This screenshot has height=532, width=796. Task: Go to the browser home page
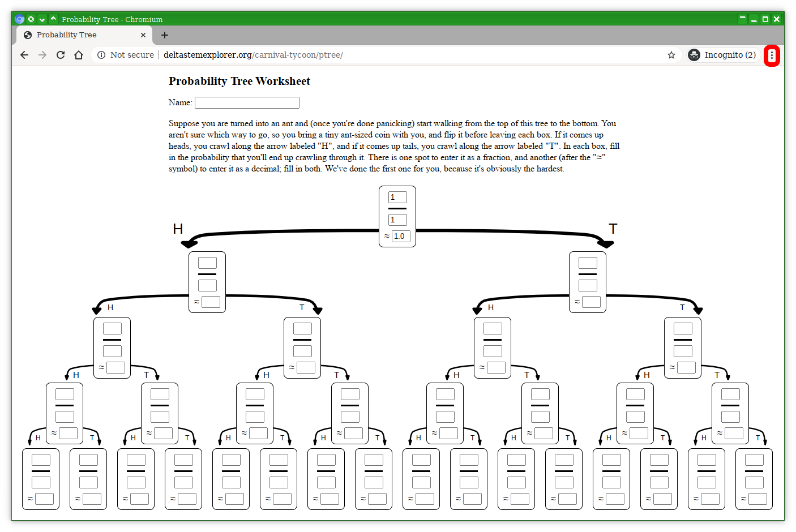point(79,55)
